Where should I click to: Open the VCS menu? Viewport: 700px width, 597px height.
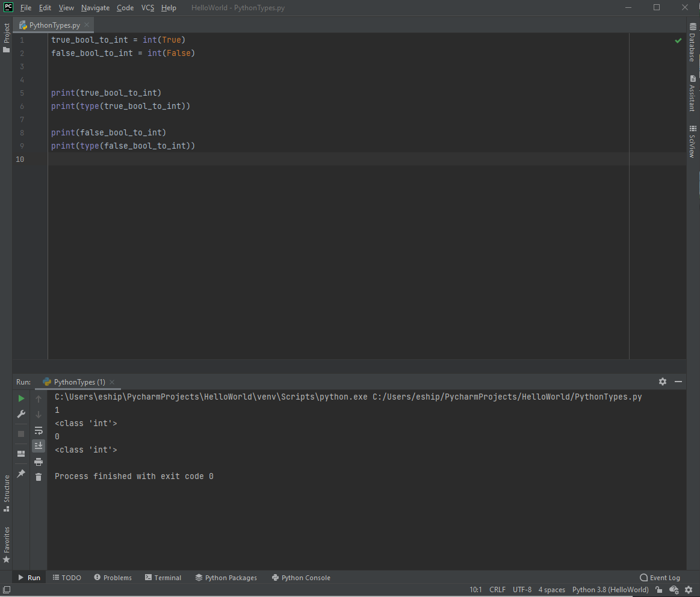pos(148,8)
